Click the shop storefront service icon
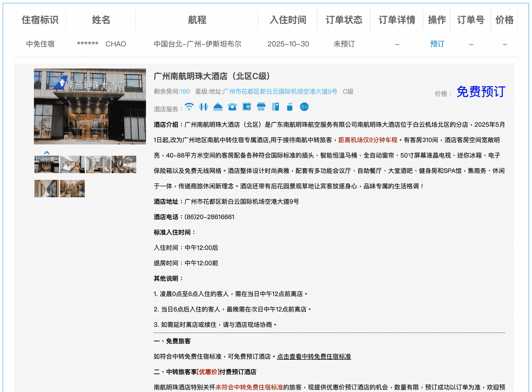 pos(261,107)
